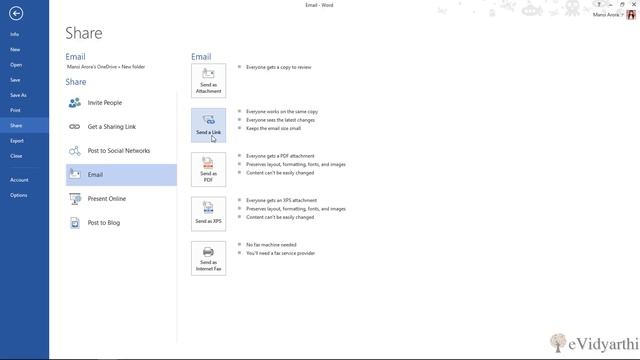
Task: Minimize the Word window
Action: coord(611,4)
